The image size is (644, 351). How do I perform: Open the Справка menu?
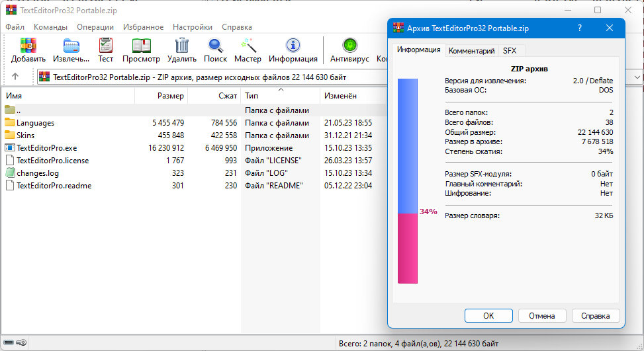237,27
